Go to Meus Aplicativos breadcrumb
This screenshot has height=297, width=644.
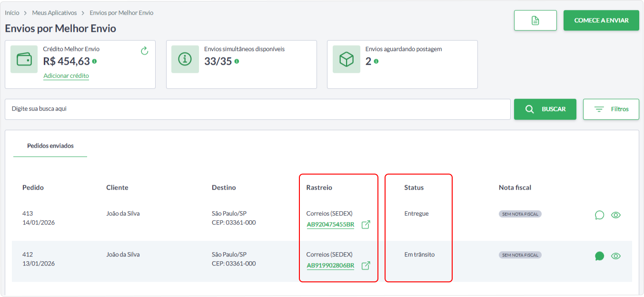pyautogui.click(x=54, y=13)
